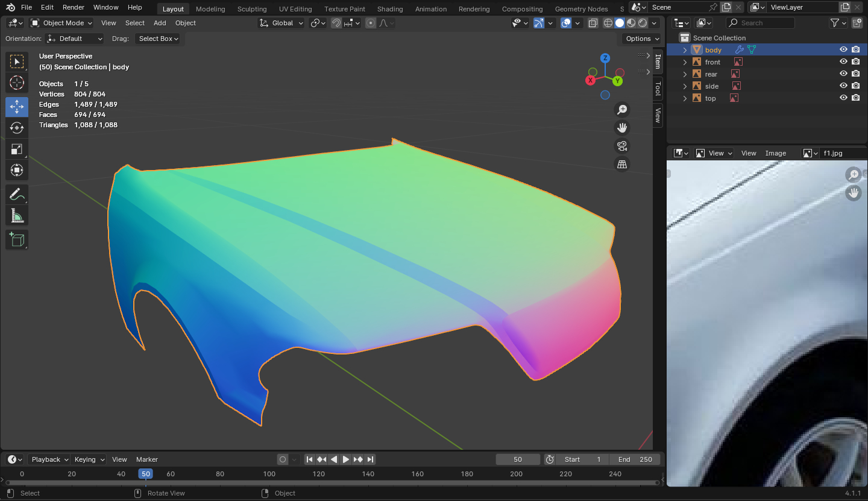Screen dimensions: 868x501
Task: Click the End frame field
Action: [635, 459]
